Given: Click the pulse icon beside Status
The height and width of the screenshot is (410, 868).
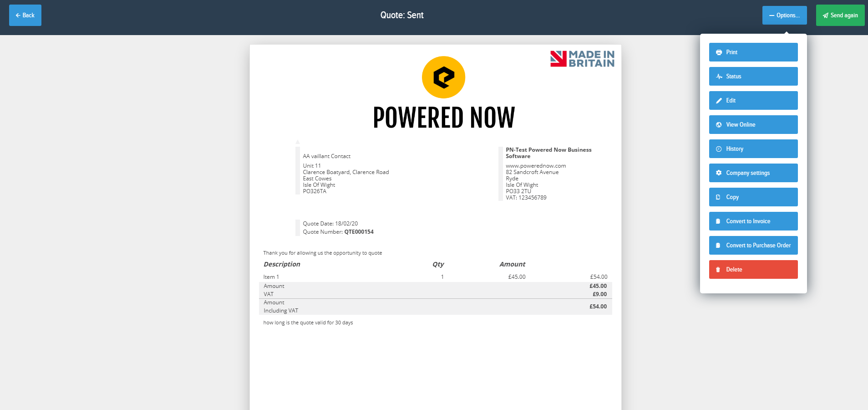Looking at the screenshot, I should (719, 77).
